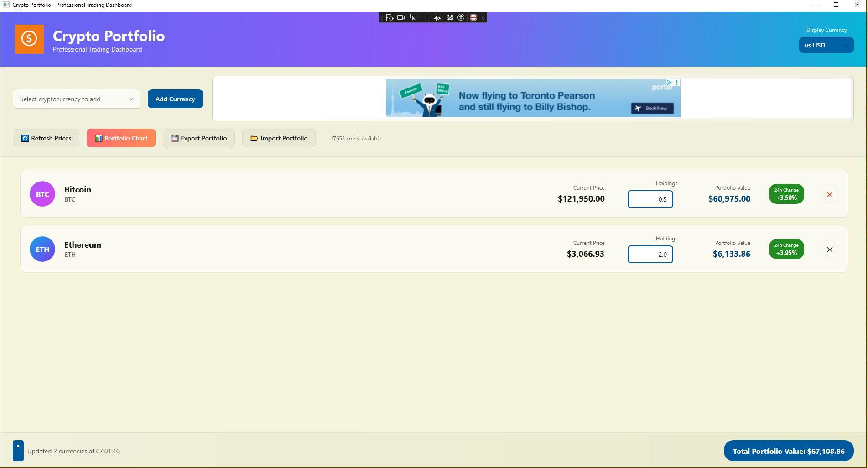
Task: Click the green +3.50% change badge for Bitcoin
Action: [x=786, y=193]
